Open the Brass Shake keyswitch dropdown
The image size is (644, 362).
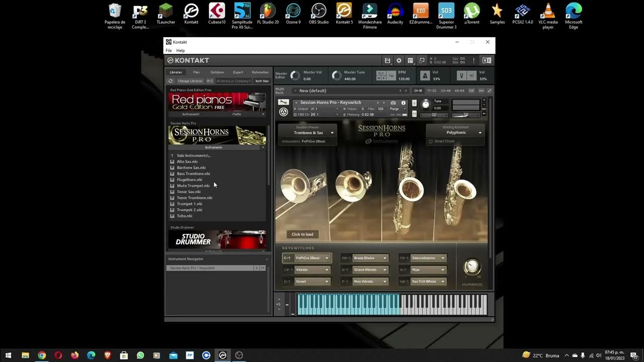[370, 258]
